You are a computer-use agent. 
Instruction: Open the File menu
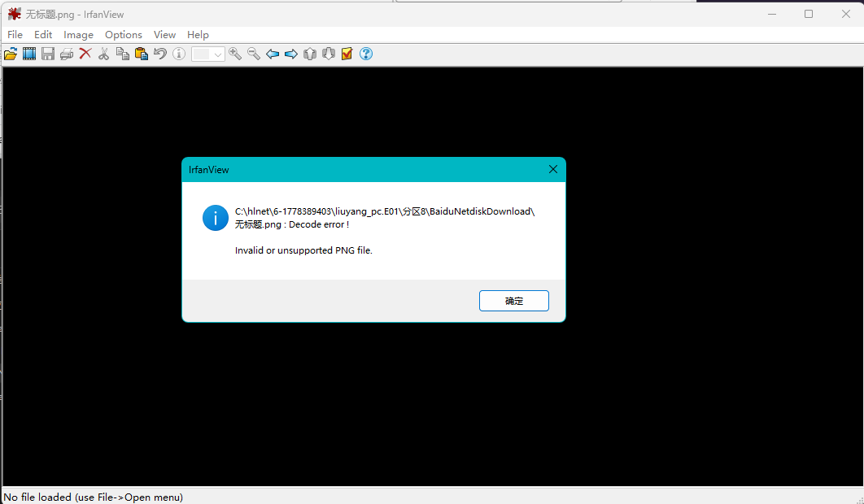pyautogui.click(x=15, y=35)
